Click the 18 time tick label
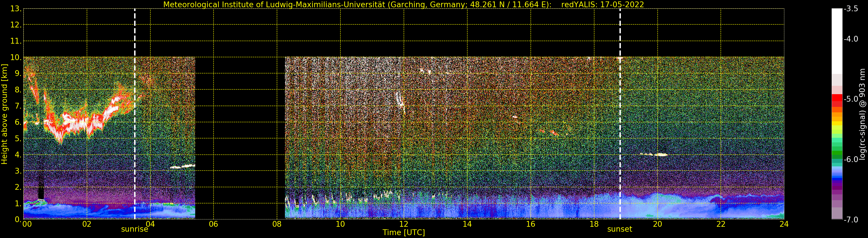 [x=594, y=224]
